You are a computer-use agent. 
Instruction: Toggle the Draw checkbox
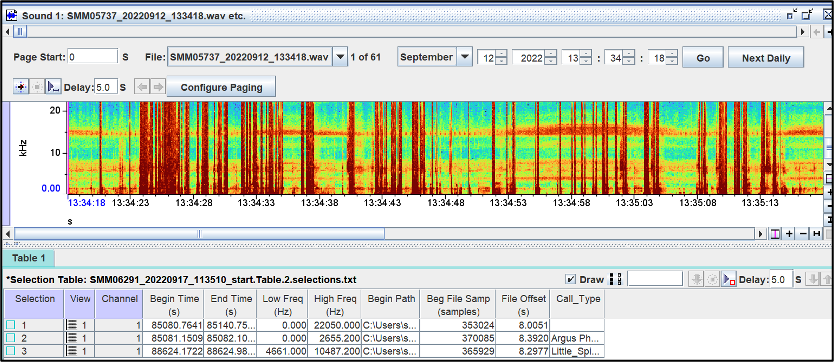click(571, 279)
